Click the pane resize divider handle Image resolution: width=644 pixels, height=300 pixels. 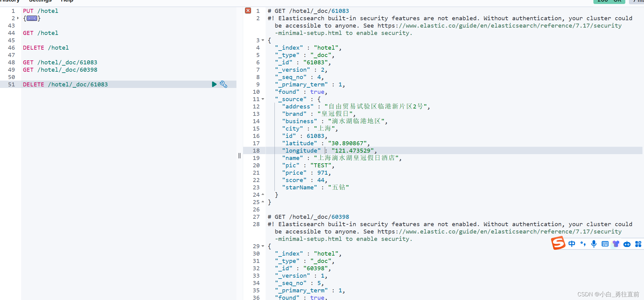point(240,156)
